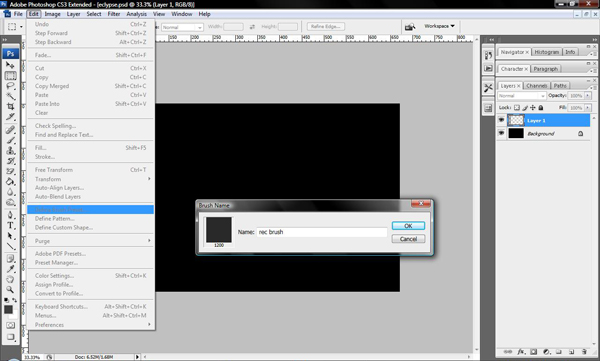The height and width of the screenshot is (361, 600).
Task: Expand the Purge submenu
Action: tap(90, 241)
